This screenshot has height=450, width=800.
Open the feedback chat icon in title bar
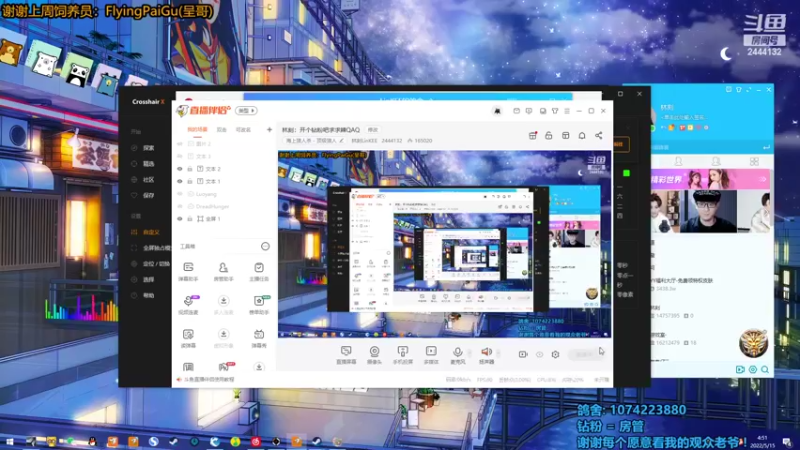529,111
